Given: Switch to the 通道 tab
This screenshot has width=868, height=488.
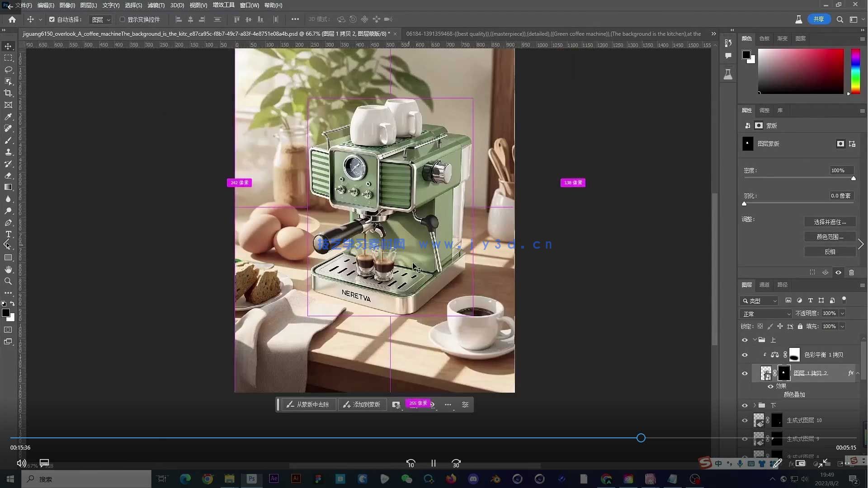Looking at the screenshot, I should click(764, 285).
